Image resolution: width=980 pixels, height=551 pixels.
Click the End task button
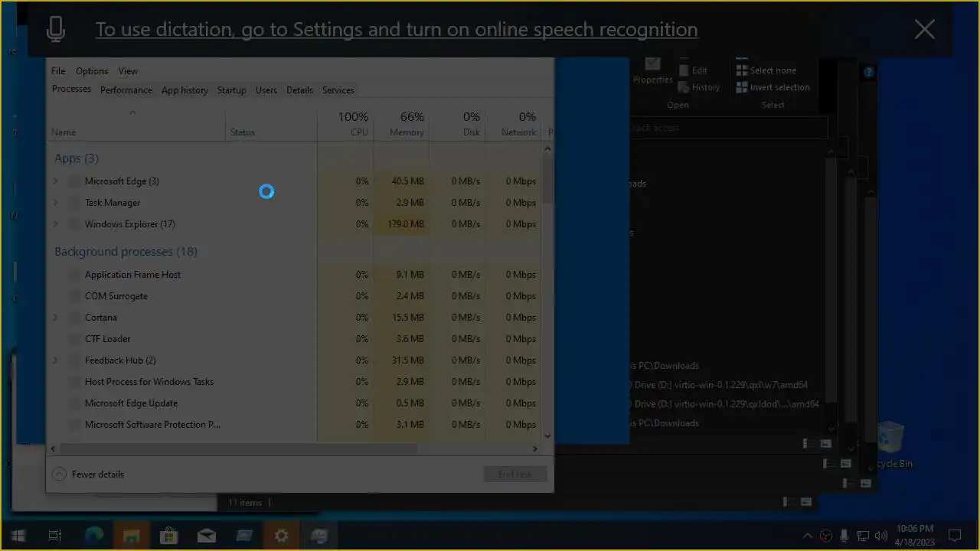[x=515, y=474]
